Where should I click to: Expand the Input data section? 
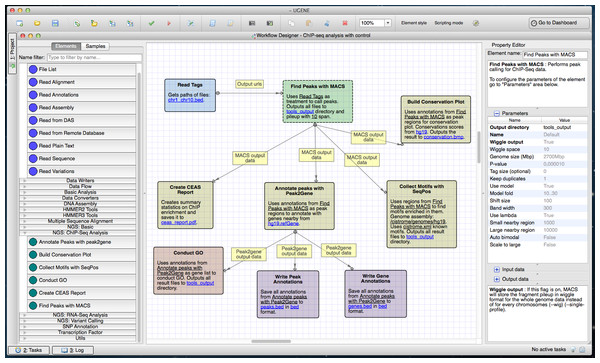[497, 269]
